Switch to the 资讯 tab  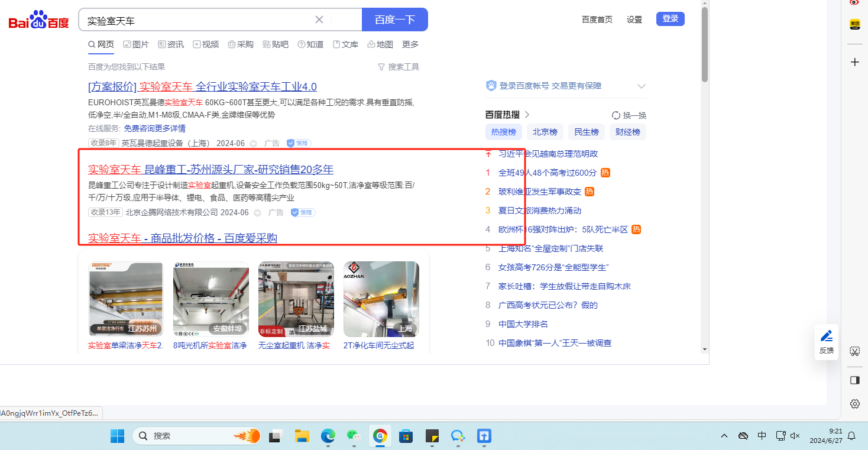(171, 44)
